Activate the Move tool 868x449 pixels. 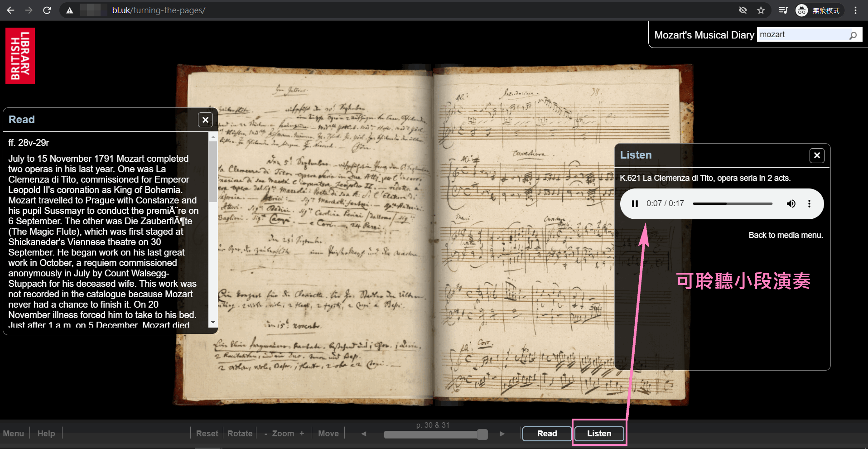pyautogui.click(x=328, y=433)
